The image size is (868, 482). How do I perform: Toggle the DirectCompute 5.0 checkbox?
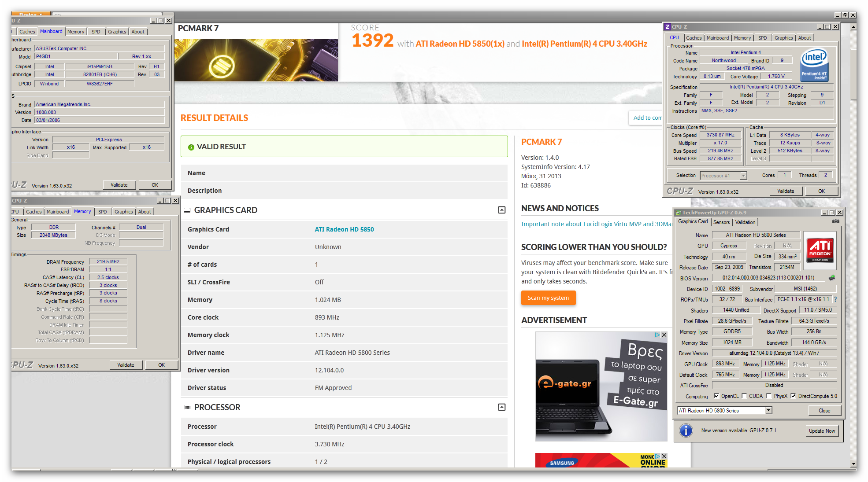[x=793, y=396]
